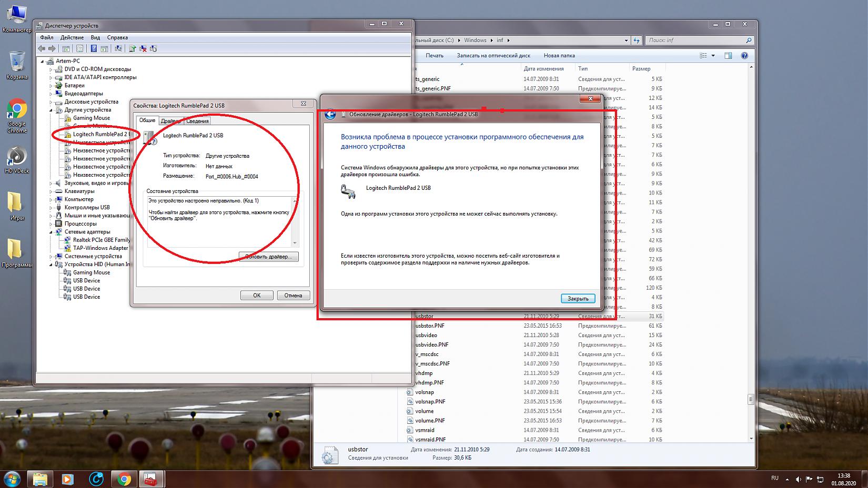Click Новая папка in Explorer toolbar

(x=559, y=55)
